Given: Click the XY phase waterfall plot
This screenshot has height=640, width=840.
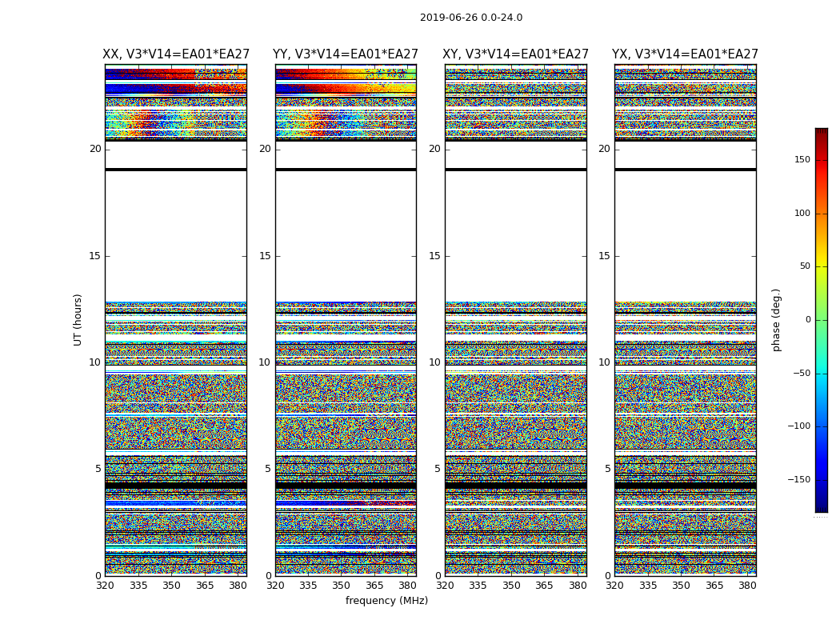Looking at the screenshot, I should tap(515, 320).
